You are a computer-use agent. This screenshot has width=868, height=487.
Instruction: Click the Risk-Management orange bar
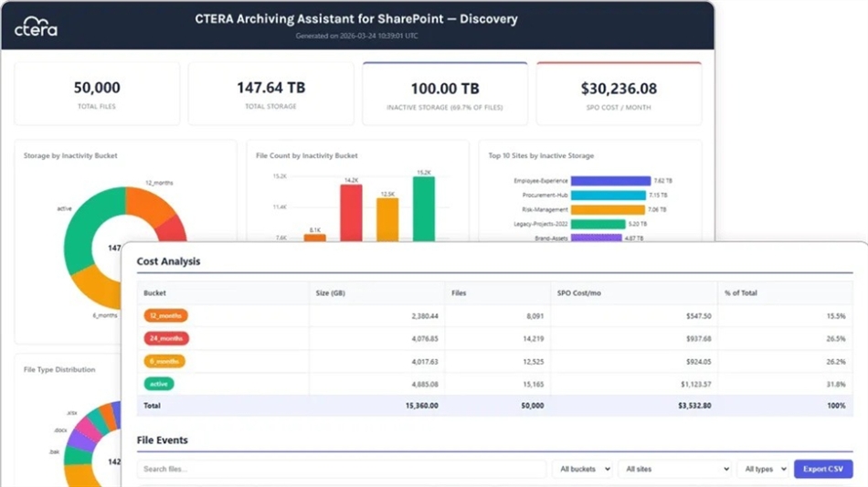point(608,210)
